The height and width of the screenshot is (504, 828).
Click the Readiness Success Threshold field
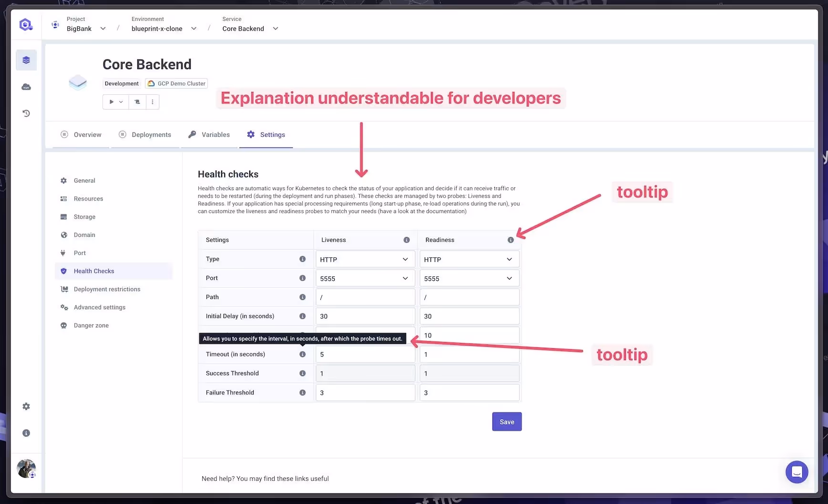coord(470,373)
